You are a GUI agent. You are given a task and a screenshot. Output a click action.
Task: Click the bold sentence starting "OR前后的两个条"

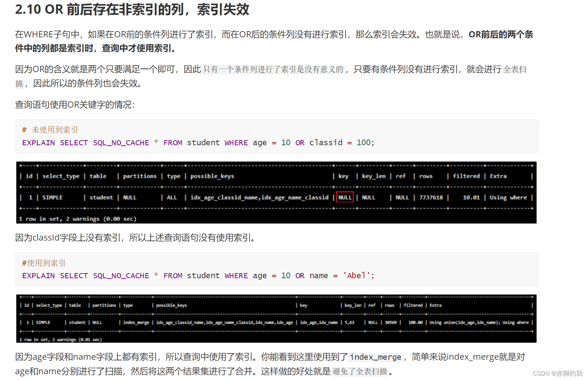tap(274, 41)
